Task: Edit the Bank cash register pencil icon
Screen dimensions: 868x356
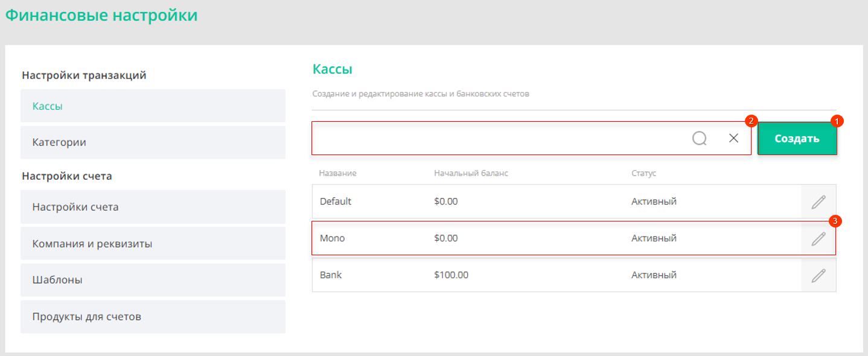Action: (x=819, y=275)
